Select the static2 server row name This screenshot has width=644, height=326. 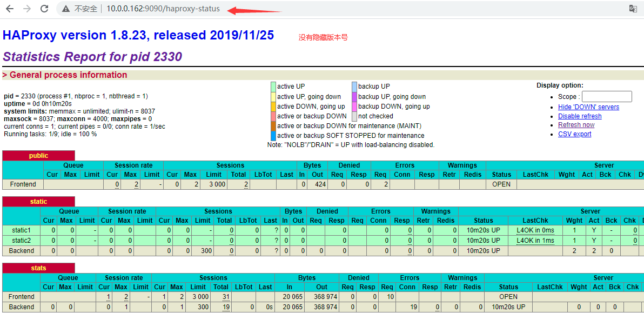click(x=22, y=241)
